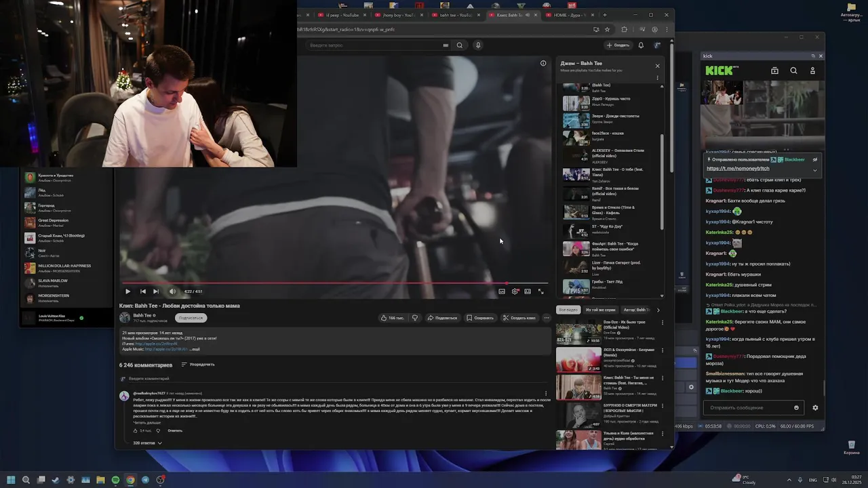This screenshot has width=868, height=488.
Task: Open YouTube notifications bell
Action: click(x=641, y=45)
